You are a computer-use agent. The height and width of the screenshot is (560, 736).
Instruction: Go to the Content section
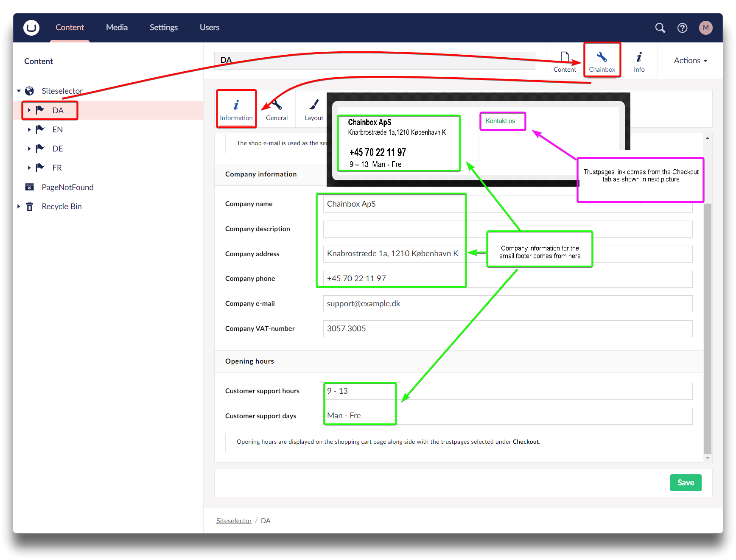pos(70,28)
